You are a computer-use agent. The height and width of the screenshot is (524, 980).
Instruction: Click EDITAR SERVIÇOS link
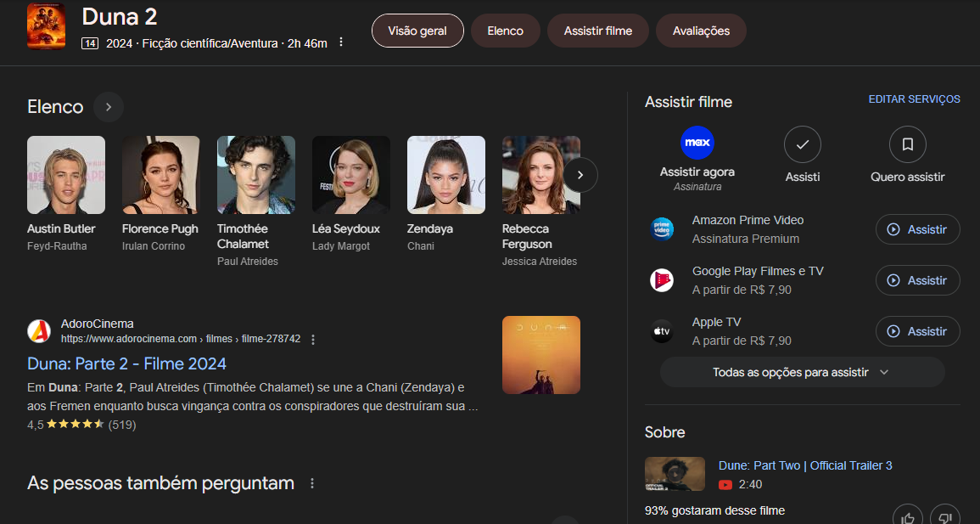915,99
